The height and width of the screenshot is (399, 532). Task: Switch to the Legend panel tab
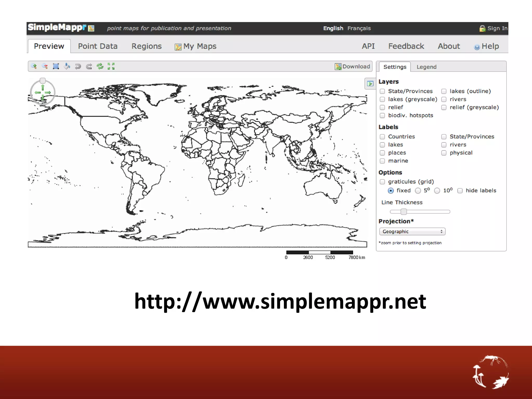(427, 67)
